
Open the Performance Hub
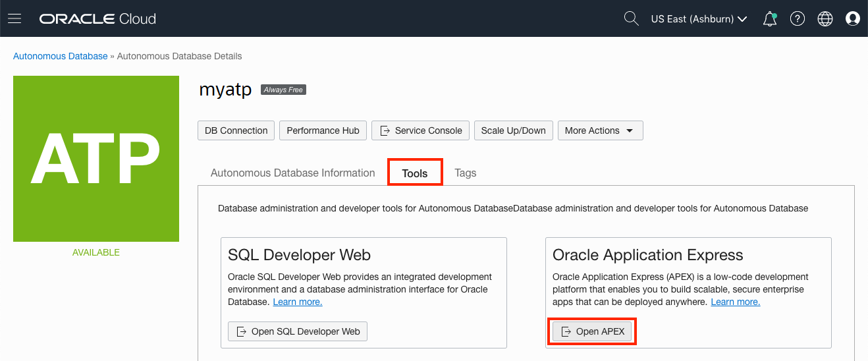(323, 130)
